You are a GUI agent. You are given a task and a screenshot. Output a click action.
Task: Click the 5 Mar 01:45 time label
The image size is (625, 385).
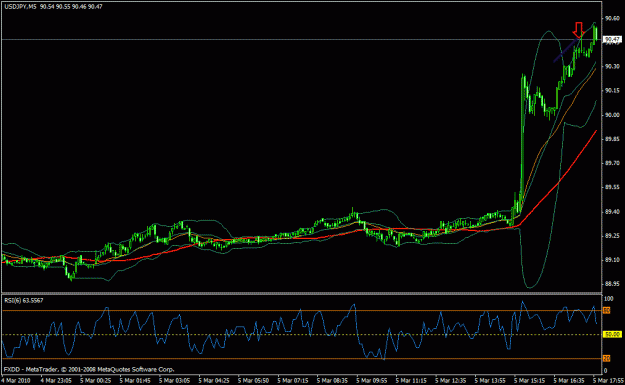tap(135, 381)
